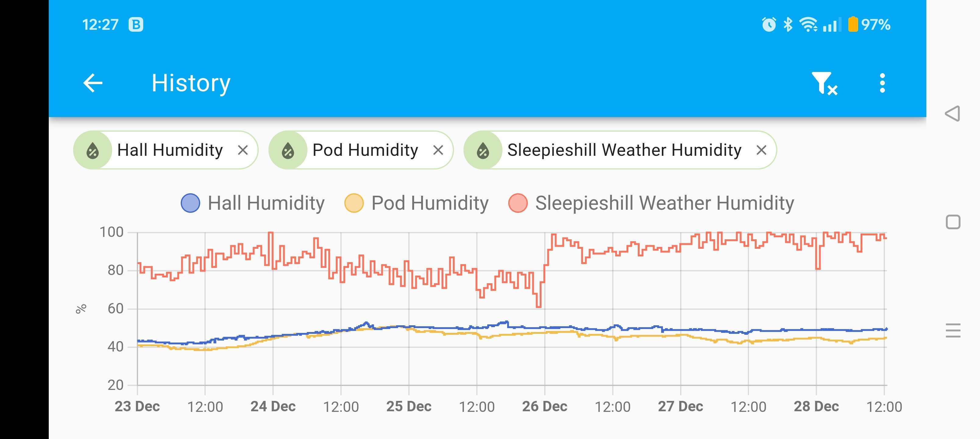Screen dimensions: 980x439
Task: Select the Hall Humidity chip label
Action: point(170,150)
